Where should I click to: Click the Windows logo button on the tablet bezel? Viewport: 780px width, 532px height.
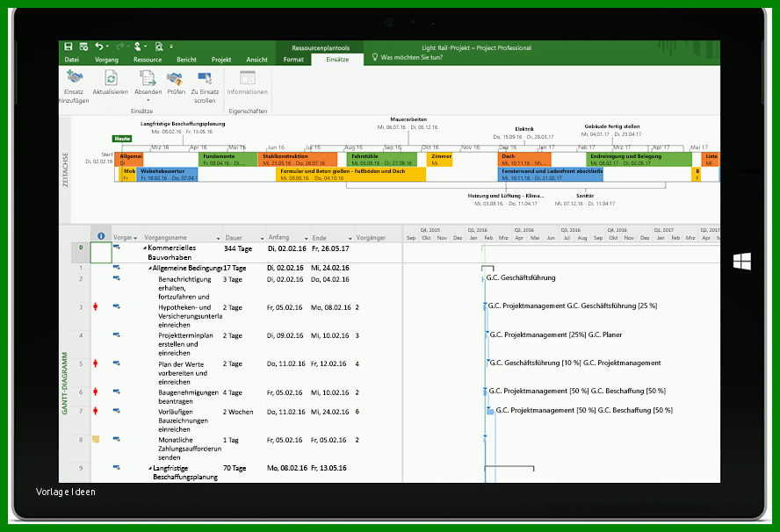[x=741, y=261]
